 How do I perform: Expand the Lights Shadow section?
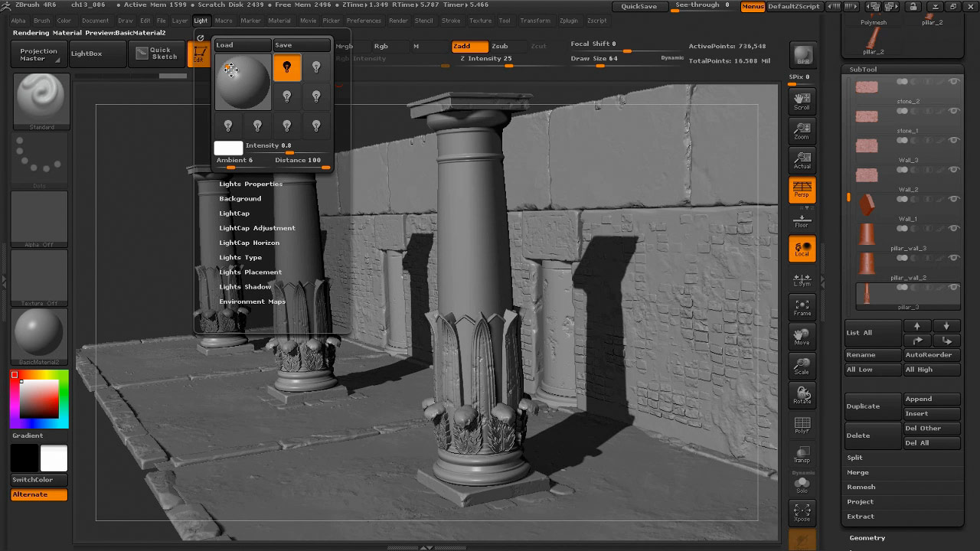tap(245, 287)
